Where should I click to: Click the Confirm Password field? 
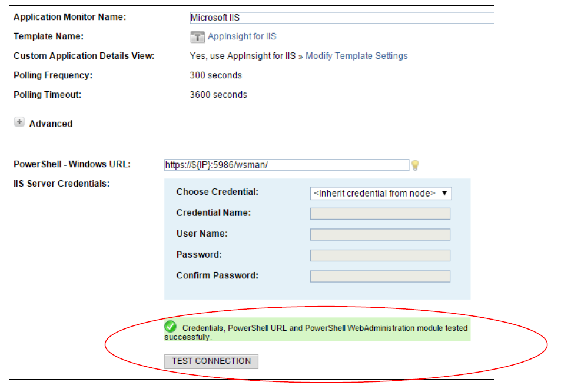(x=380, y=276)
